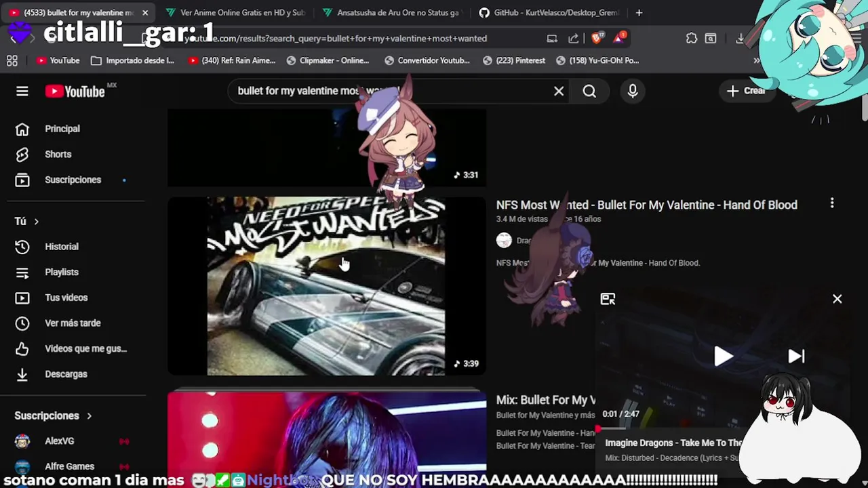Open the Brave Rewards triangle icon
Image resolution: width=868 pixels, height=488 pixels.
tap(619, 38)
